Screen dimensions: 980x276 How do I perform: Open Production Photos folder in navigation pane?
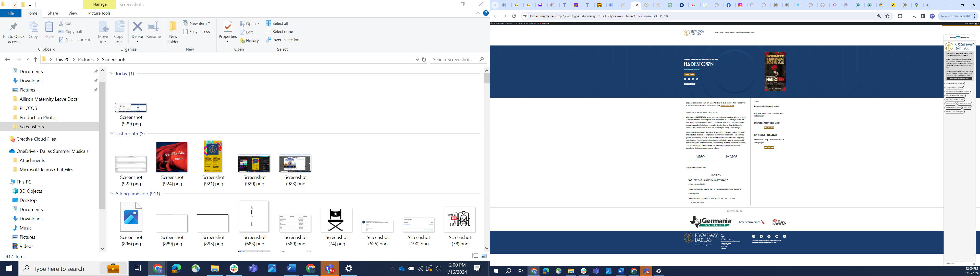click(x=38, y=117)
